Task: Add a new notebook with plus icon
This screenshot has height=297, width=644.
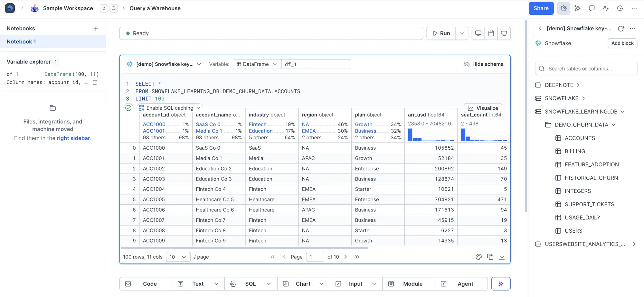Action: (x=96, y=29)
